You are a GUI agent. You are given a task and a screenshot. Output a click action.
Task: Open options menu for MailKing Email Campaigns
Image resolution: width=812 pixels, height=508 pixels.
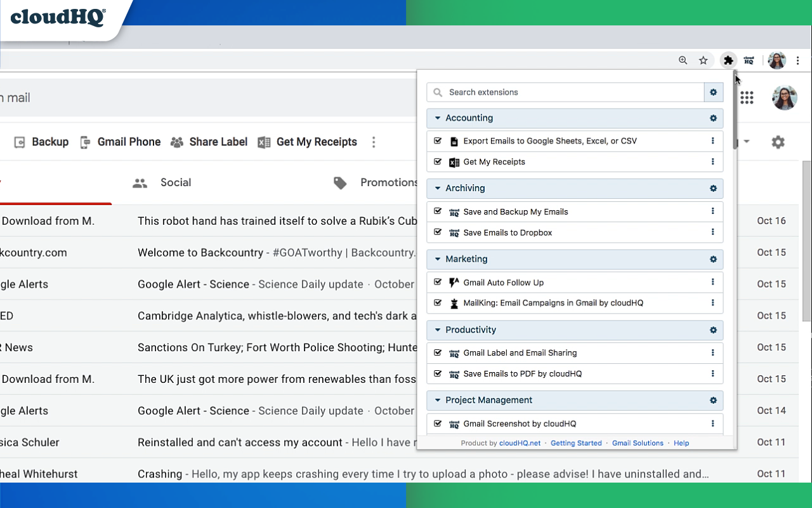coord(713,303)
